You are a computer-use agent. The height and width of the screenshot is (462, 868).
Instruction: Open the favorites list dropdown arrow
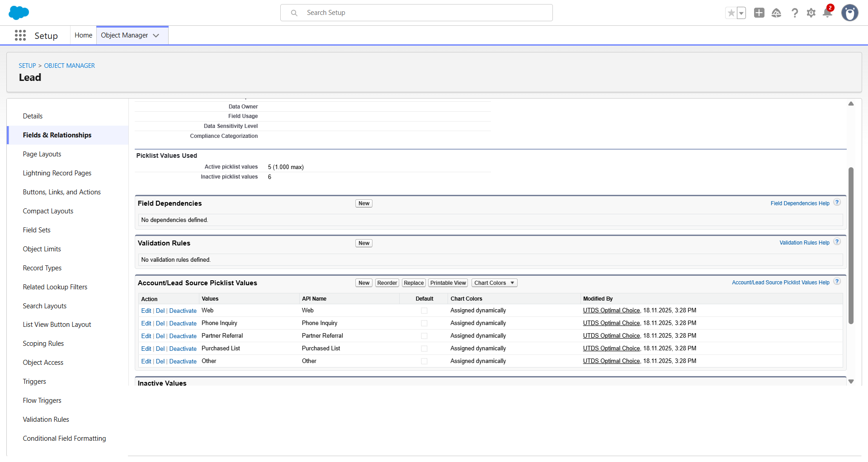click(741, 13)
